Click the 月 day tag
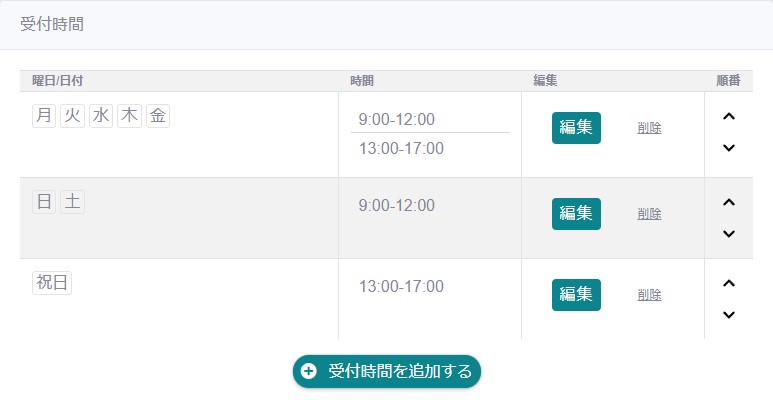The height and width of the screenshot is (400, 773). 43,116
